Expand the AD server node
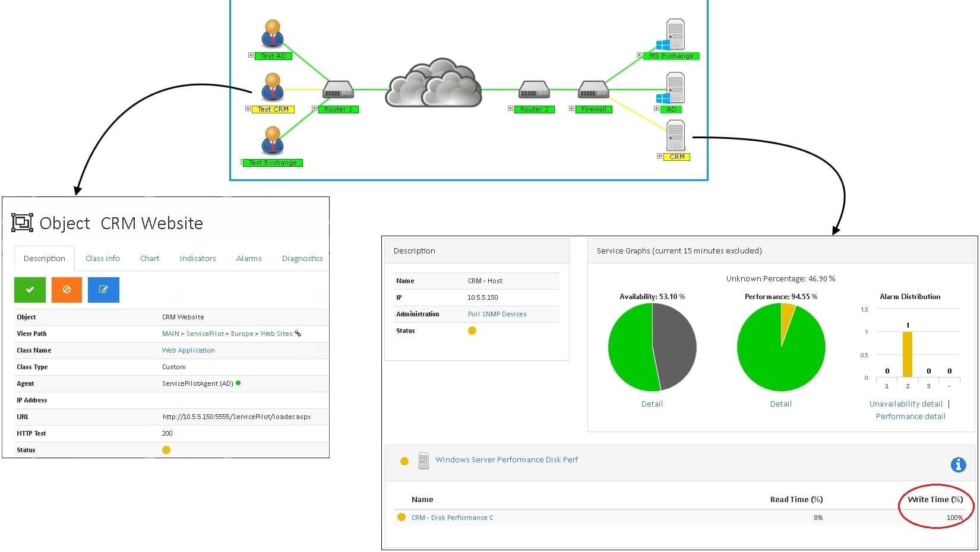Viewport: 980px width, 552px height. (656, 109)
